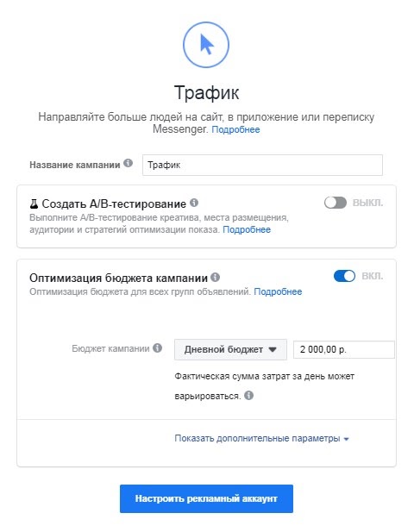Click Настроить рекламный аккаунт button
Screen dimensions: 414x532
click(206, 498)
